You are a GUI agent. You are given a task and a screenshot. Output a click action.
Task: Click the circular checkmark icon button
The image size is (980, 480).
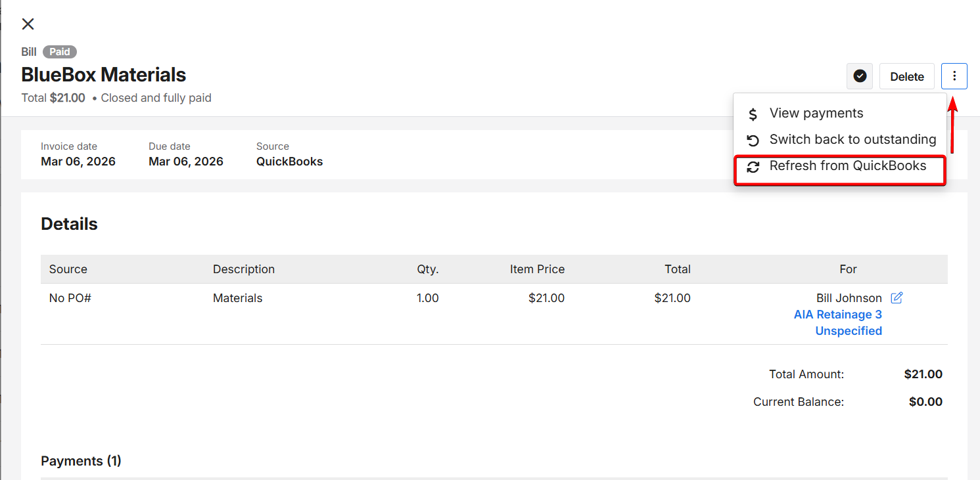(860, 77)
